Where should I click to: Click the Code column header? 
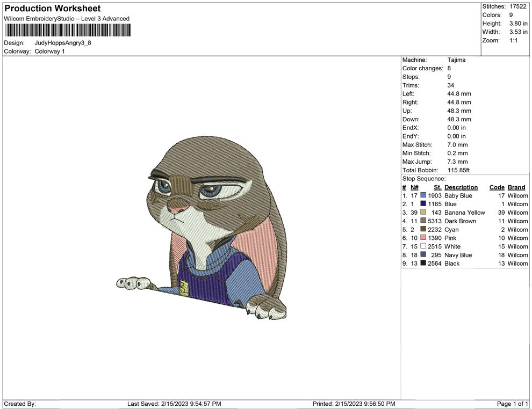(x=497, y=187)
